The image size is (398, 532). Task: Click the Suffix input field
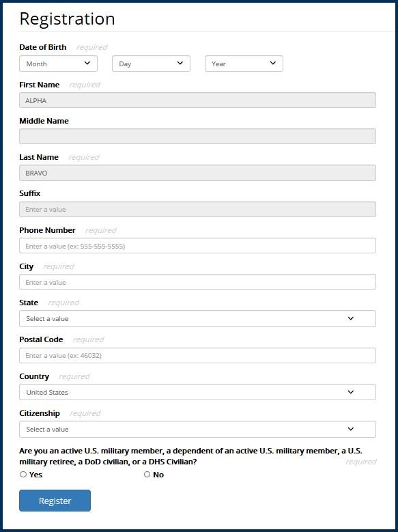[x=197, y=210]
